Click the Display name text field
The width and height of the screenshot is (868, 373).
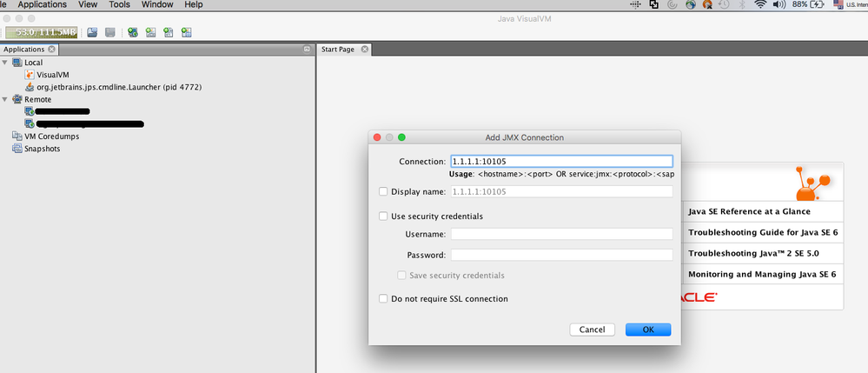pyautogui.click(x=562, y=192)
